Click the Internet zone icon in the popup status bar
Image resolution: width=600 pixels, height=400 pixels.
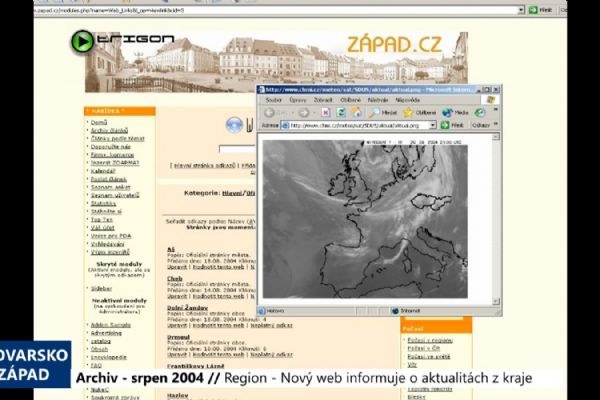click(x=395, y=311)
